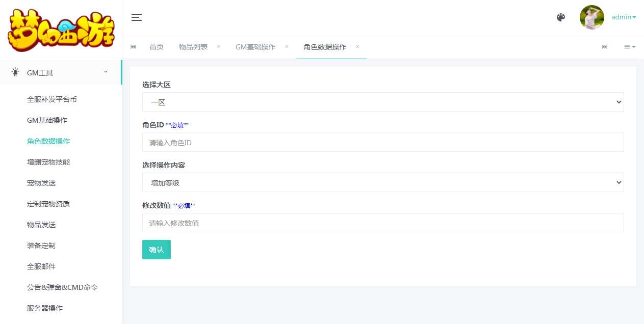Open the 选择大区 dropdown
This screenshot has height=324, width=644.
point(382,102)
